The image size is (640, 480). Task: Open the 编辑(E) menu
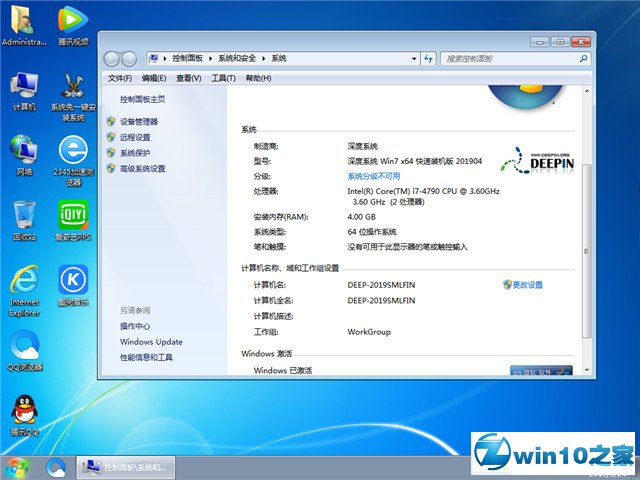[x=154, y=78]
